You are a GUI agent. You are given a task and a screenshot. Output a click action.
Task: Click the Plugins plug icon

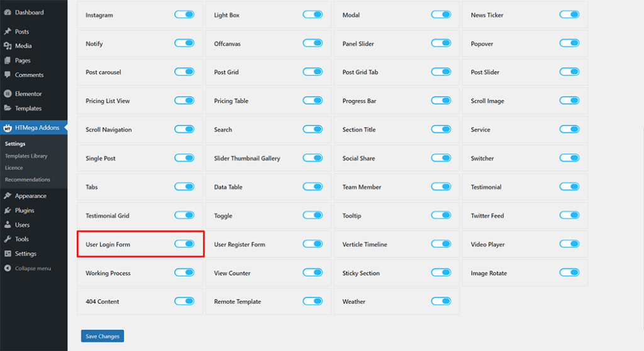point(8,210)
